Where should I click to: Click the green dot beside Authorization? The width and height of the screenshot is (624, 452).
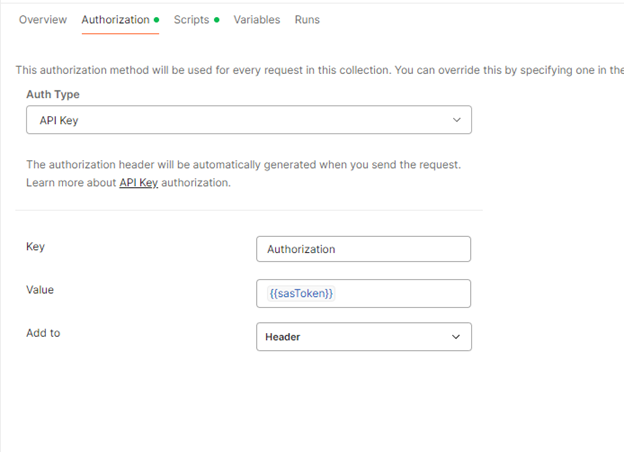pos(157,20)
